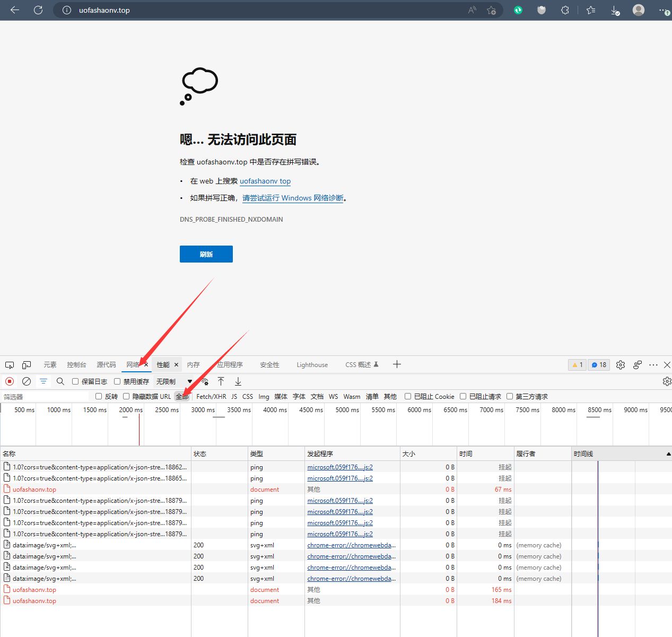This screenshot has width=672, height=637.
Task: Open network conditions wifi icon
Action: click(205, 381)
